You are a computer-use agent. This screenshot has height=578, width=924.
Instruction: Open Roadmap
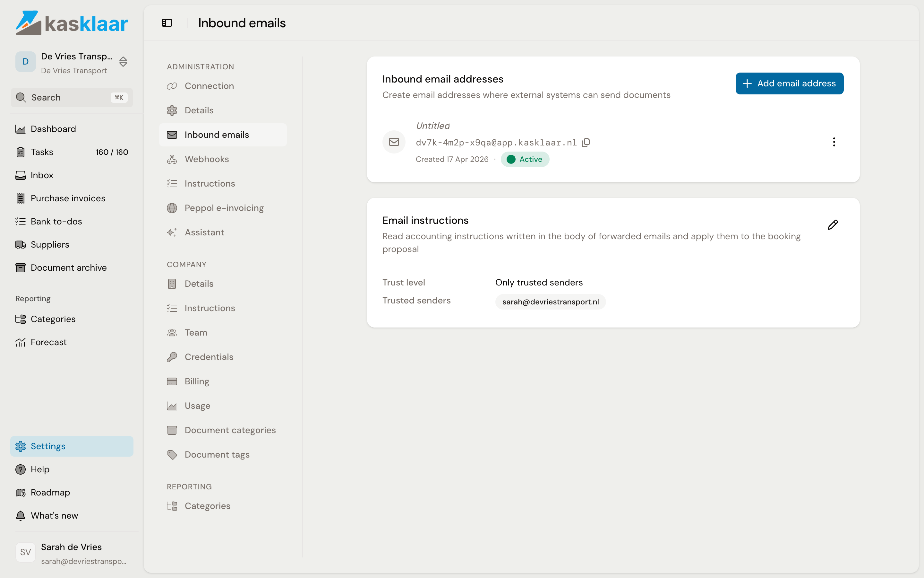tap(72, 492)
